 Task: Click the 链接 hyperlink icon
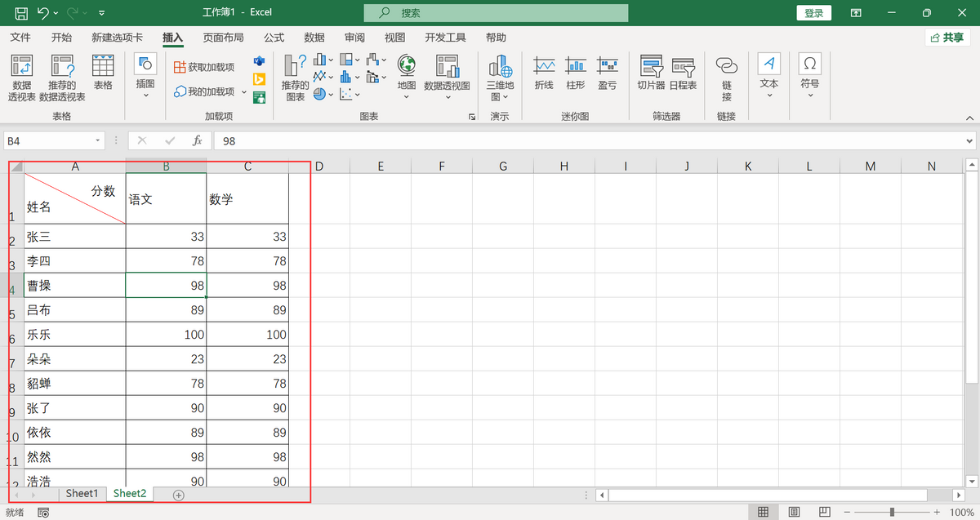pyautogui.click(x=726, y=78)
